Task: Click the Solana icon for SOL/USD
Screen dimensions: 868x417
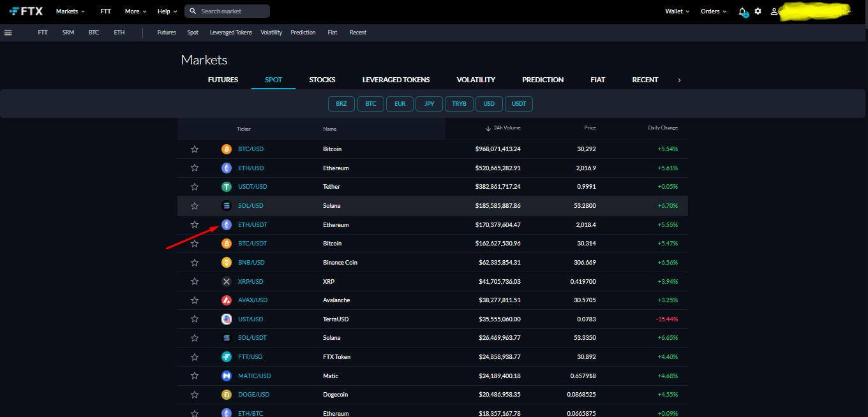Action: 227,206
